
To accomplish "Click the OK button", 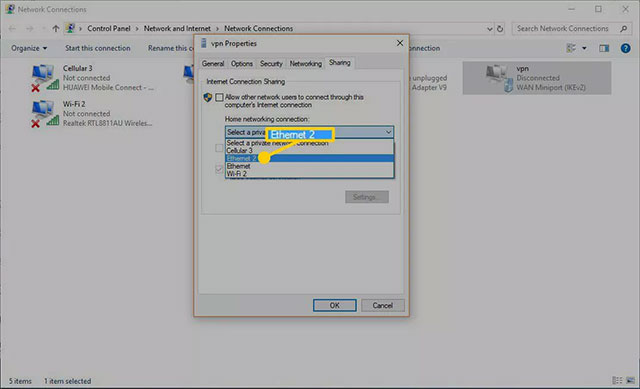I will click(x=335, y=305).
